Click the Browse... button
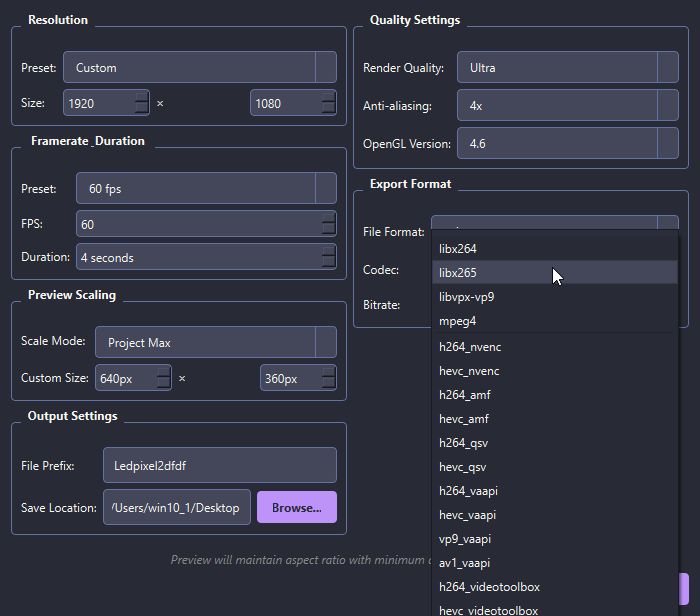This screenshot has height=616, width=700. 297,508
